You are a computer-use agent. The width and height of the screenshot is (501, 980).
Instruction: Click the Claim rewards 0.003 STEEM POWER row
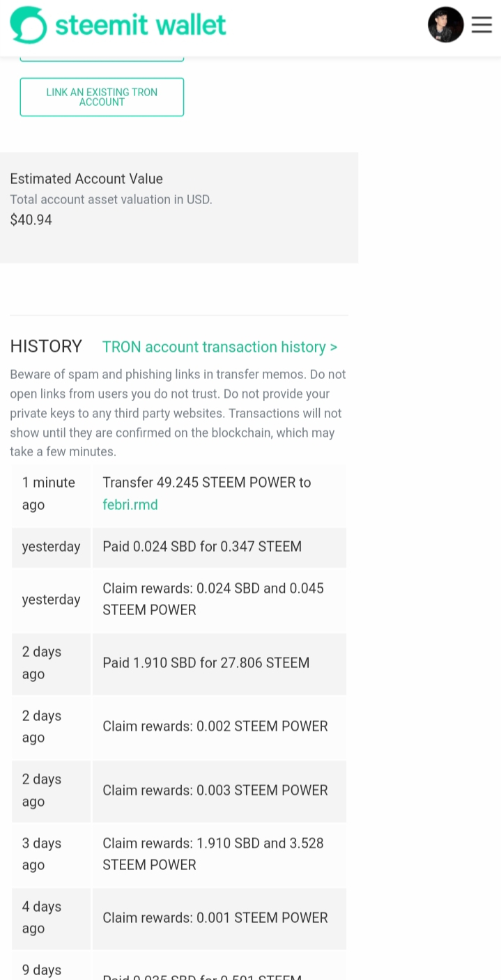point(215,791)
